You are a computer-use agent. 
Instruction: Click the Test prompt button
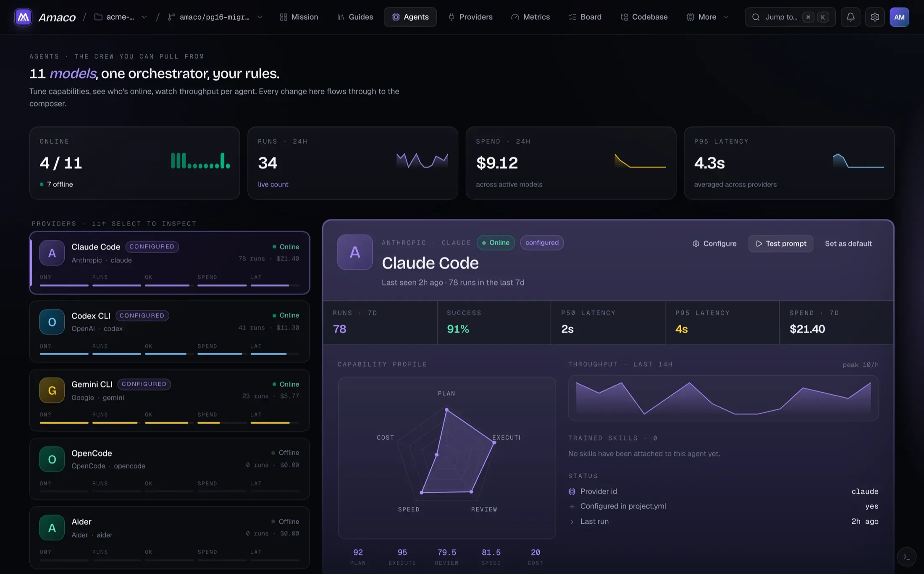point(781,244)
